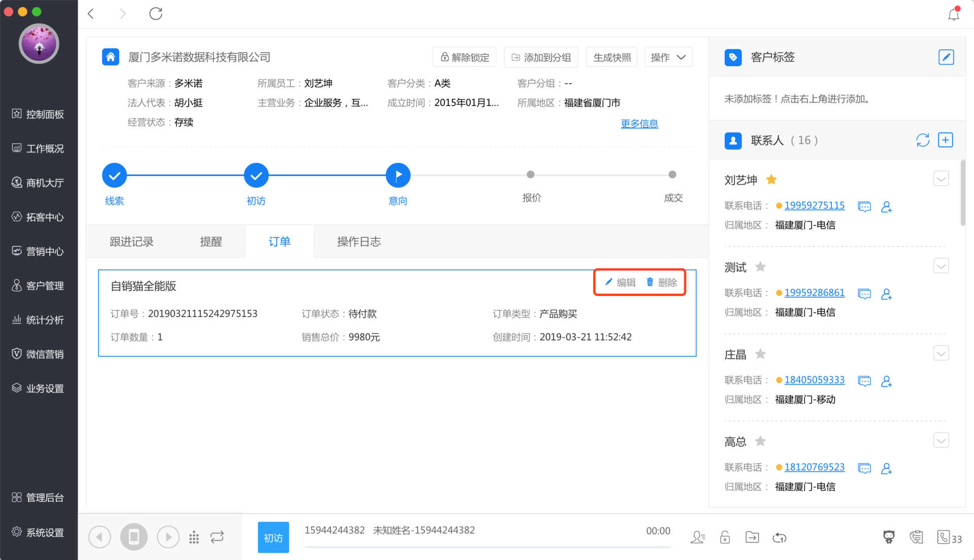This screenshot has width=974, height=560.
Task: Select the 意向 stage marker
Action: 398,176
